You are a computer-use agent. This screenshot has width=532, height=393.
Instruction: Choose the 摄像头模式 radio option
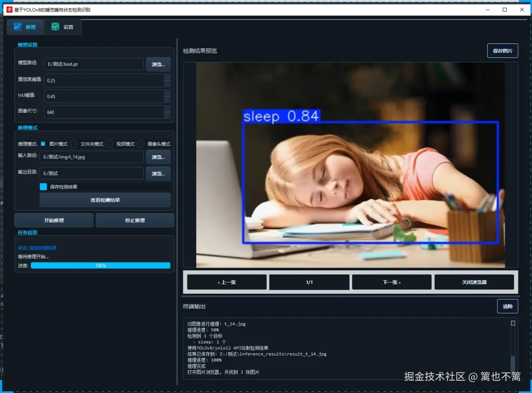coord(154,144)
